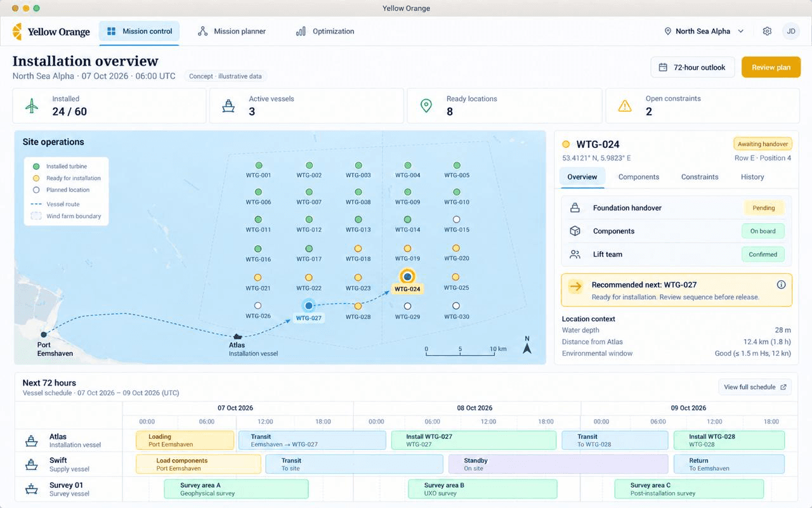Expand the North Sea Alpha site dropdown
Screen dimensions: 812x508
pos(704,31)
